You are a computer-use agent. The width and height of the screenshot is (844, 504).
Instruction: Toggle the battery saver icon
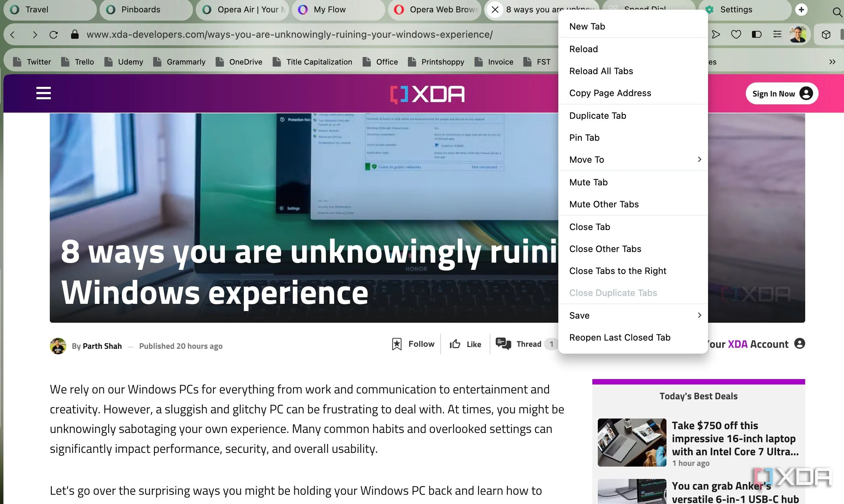[x=756, y=34]
